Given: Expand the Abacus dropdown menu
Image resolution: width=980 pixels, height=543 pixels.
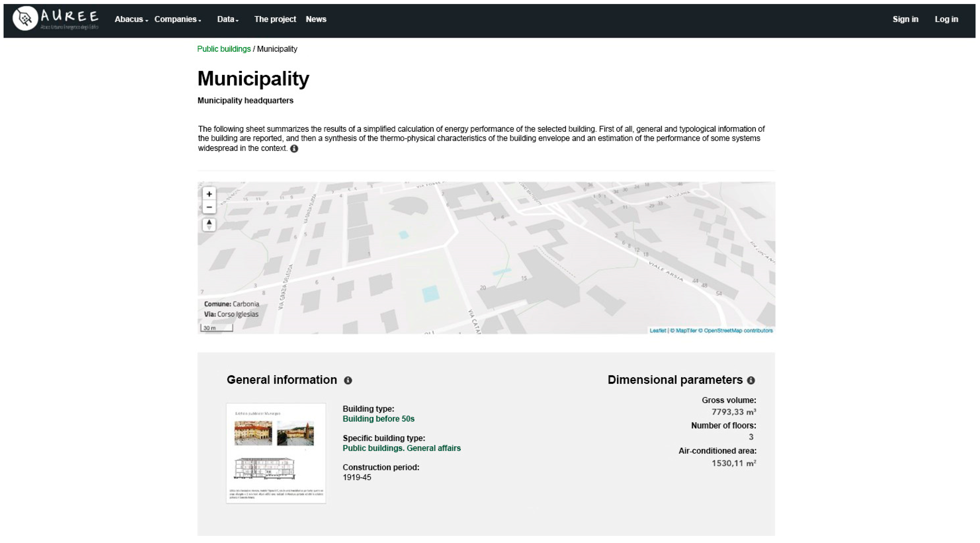Looking at the screenshot, I should click(131, 19).
